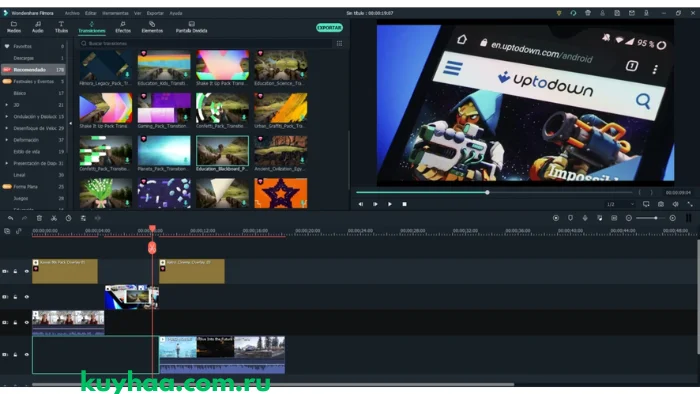The image size is (700, 394).
Task: Open the preview quality 1/2 dropdown
Action: click(x=620, y=204)
